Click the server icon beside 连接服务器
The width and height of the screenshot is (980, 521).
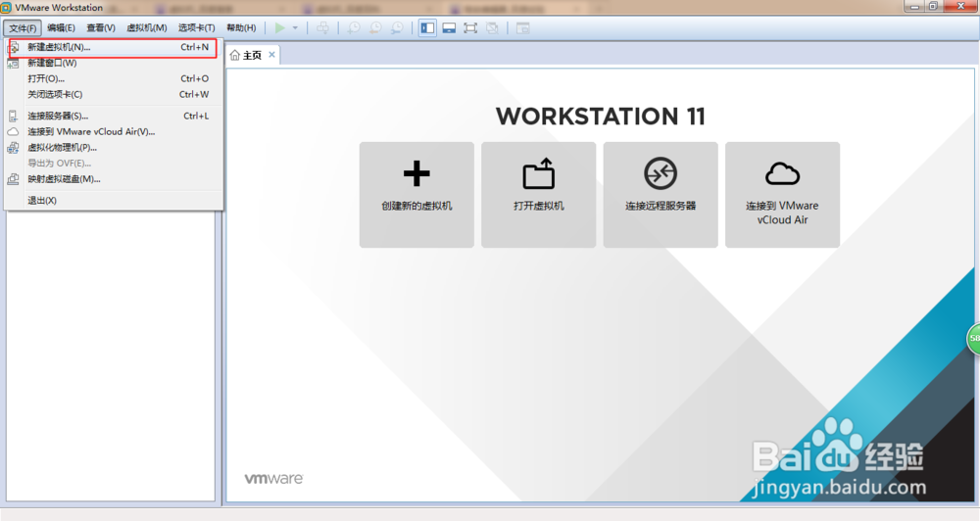(x=13, y=116)
